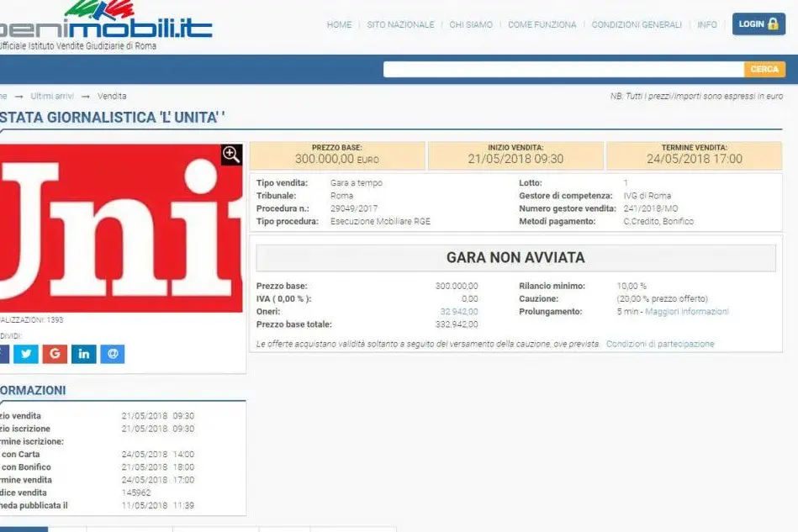Select the card deadline 24/05/2018 14:00
Viewport: 798px width, 532px height.
(158, 454)
